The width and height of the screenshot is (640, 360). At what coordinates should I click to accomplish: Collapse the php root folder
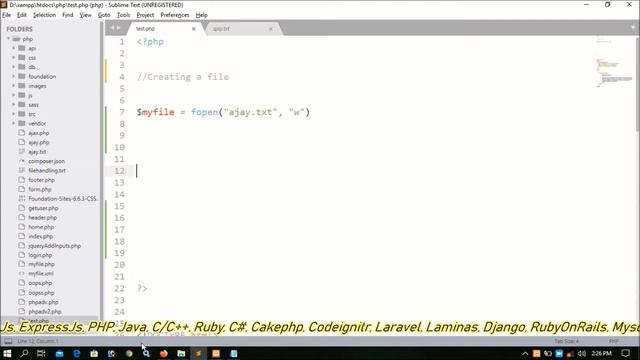point(9,39)
